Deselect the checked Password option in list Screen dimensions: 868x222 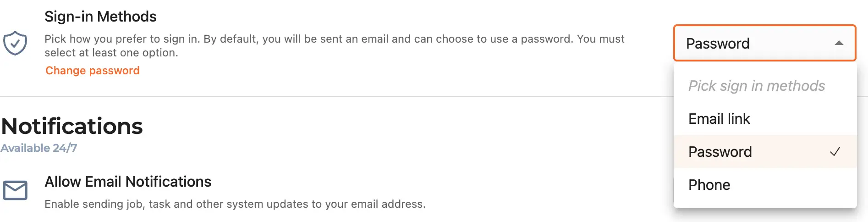pyautogui.click(x=765, y=152)
